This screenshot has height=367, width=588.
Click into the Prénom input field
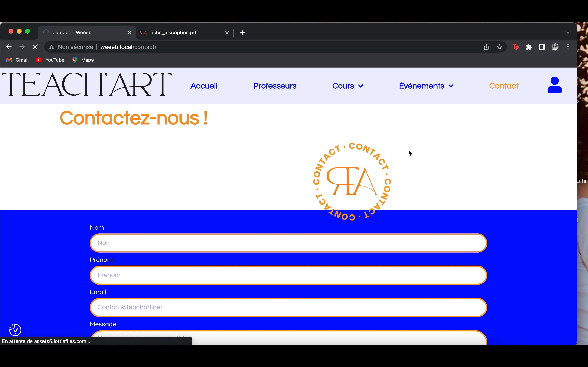point(288,275)
